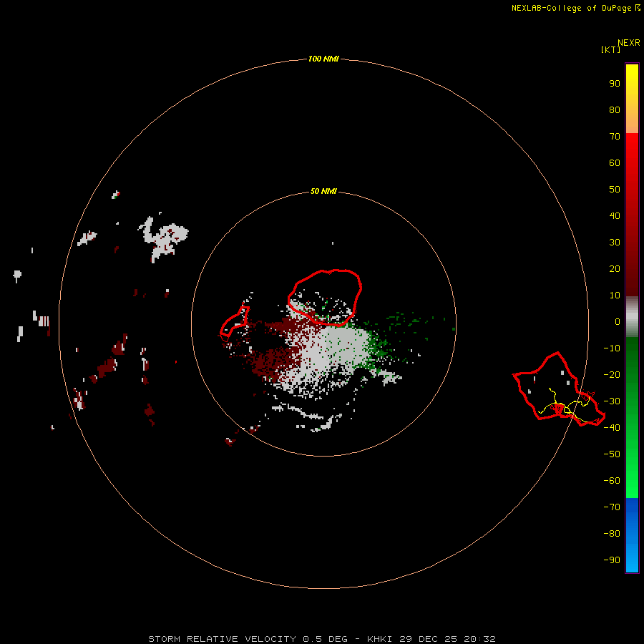This screenshot has height=644, width=644.
Task: Click the red island outline with yellow roads
Action: 559,389
